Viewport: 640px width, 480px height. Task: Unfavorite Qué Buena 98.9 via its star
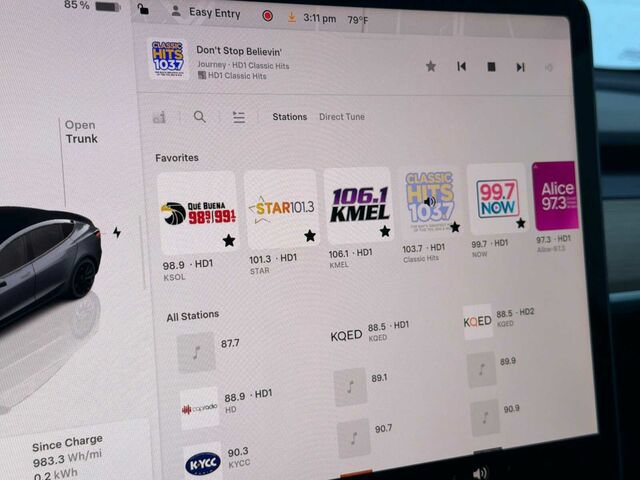click(x=229, y=240)
